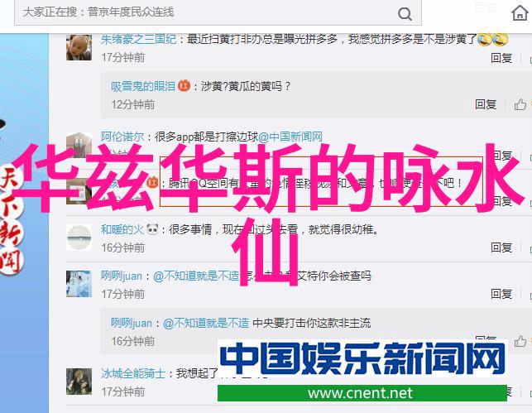532x413 pixels.
Task: Open 冰城全能骑士's username link
Action: tap(133, 373)
